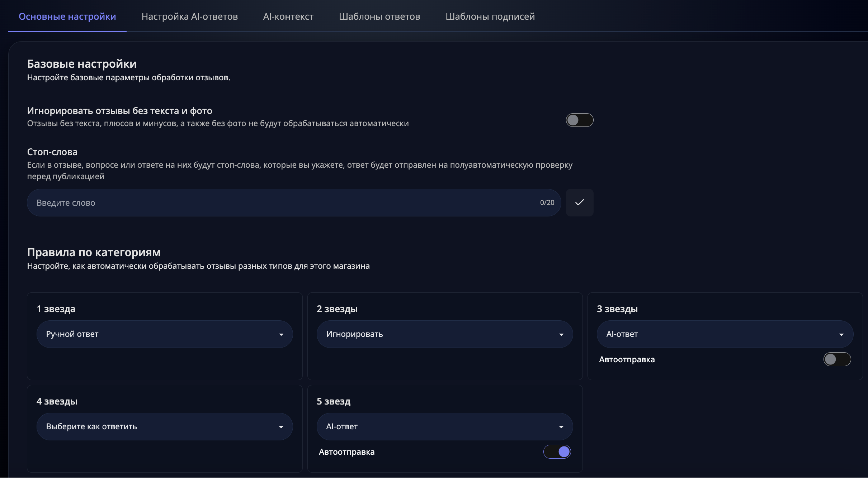
Task: Click dropdown arrow in 5 звезд selector
Action: [x=561, y=427]
